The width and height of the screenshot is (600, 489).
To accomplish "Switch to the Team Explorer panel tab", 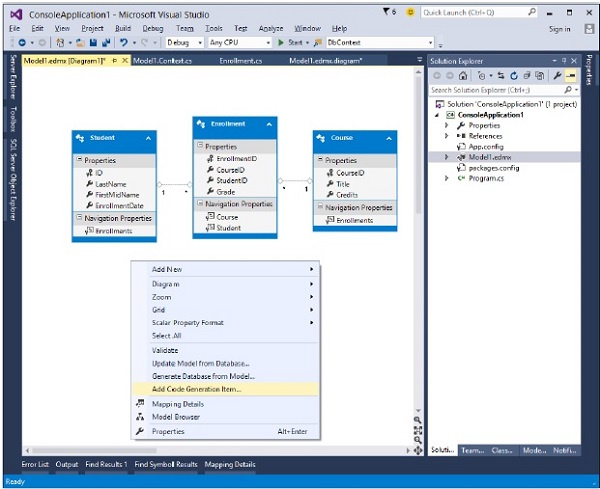I will 473,450.
